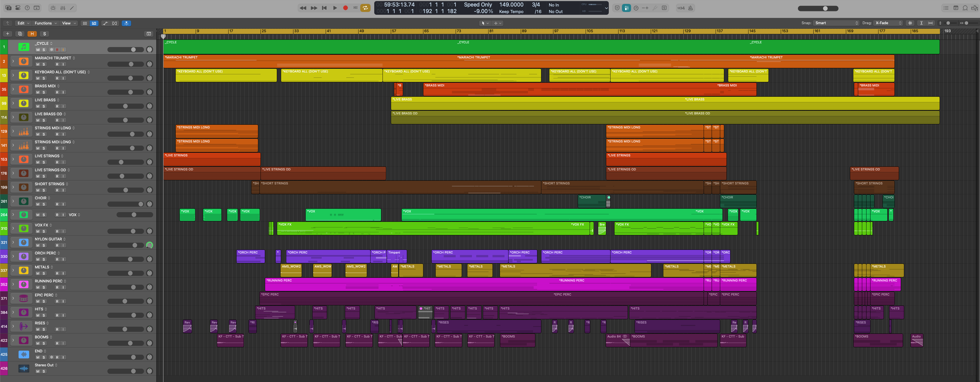
Task: Expand the RISES track stack
Action: [x=13, y=326]
